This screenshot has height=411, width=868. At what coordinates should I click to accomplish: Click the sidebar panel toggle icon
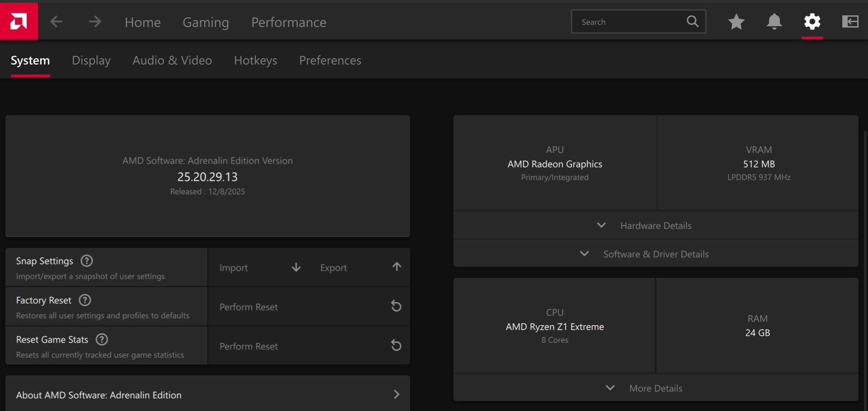(x=850, y=21)
